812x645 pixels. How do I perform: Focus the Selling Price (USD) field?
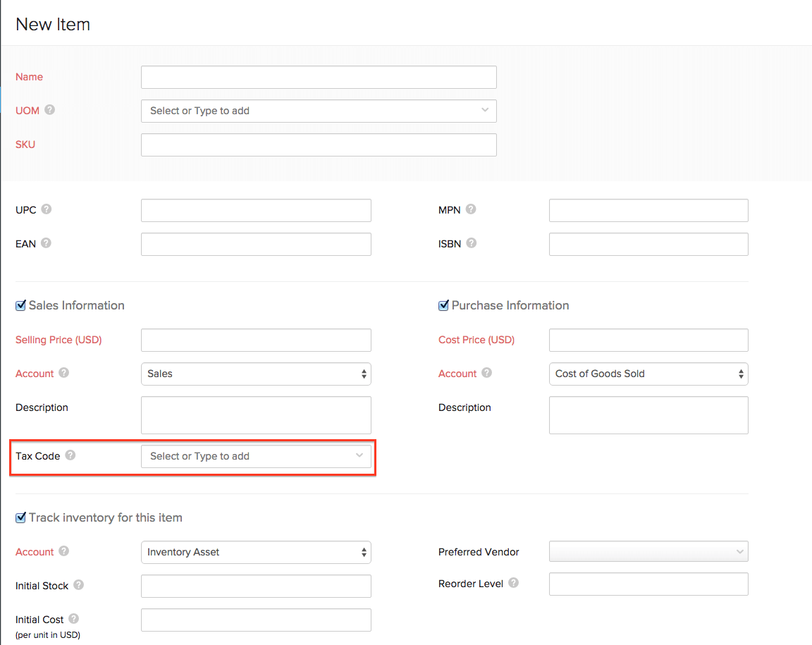click(256, 340)
